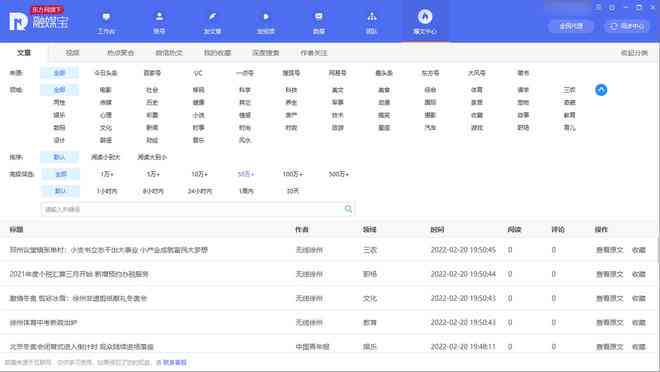Collapse categories with blue round arrow
Screen dimensions: 660x372
coord(601,90)
